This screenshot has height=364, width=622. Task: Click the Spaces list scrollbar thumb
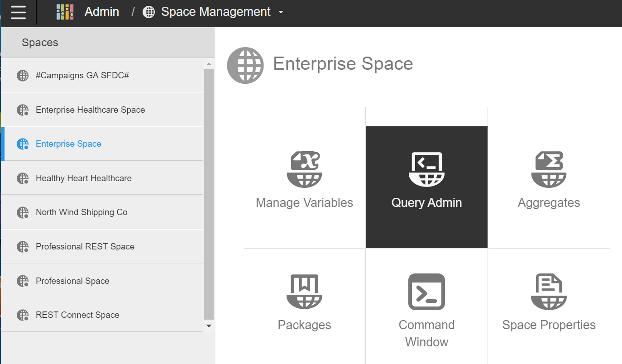click(x=209, y=194)
